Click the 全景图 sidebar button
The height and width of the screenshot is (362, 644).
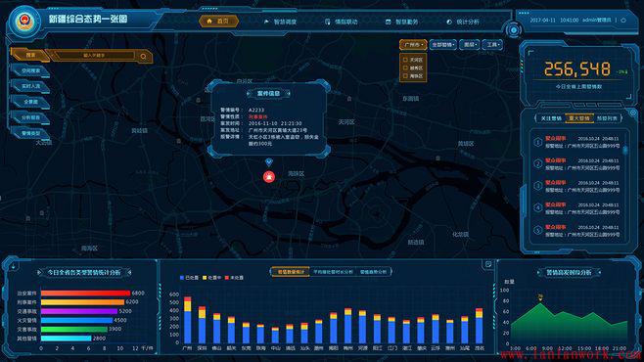[x=30, y=102]
